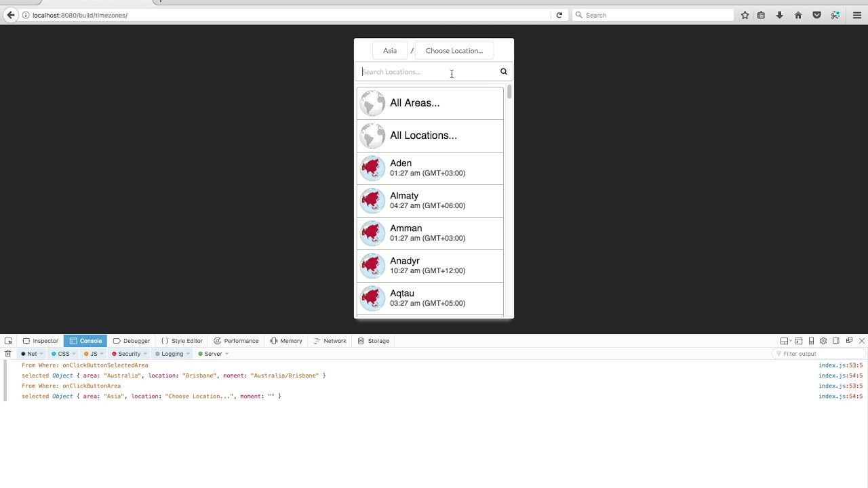This screenshot has height=488, width=868.
Task: Open the Style Editor tab
Action: tap(182, 341)
